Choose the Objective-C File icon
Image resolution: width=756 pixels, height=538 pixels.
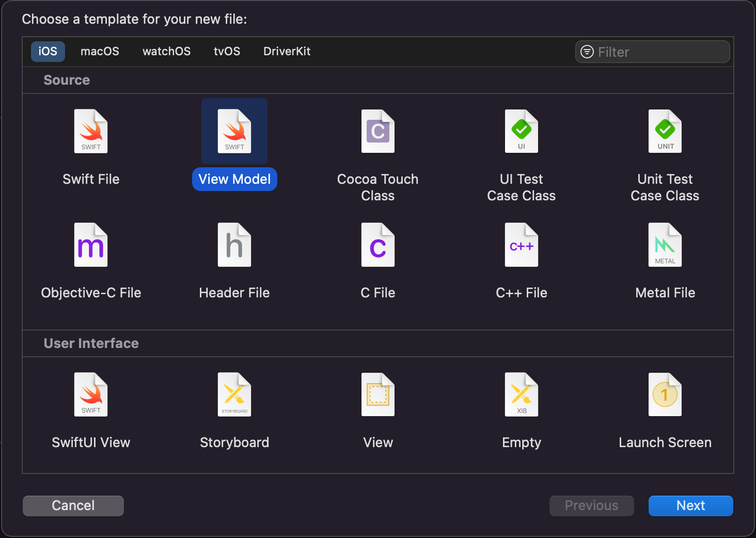pyautogui.click(x=91, y=245)
